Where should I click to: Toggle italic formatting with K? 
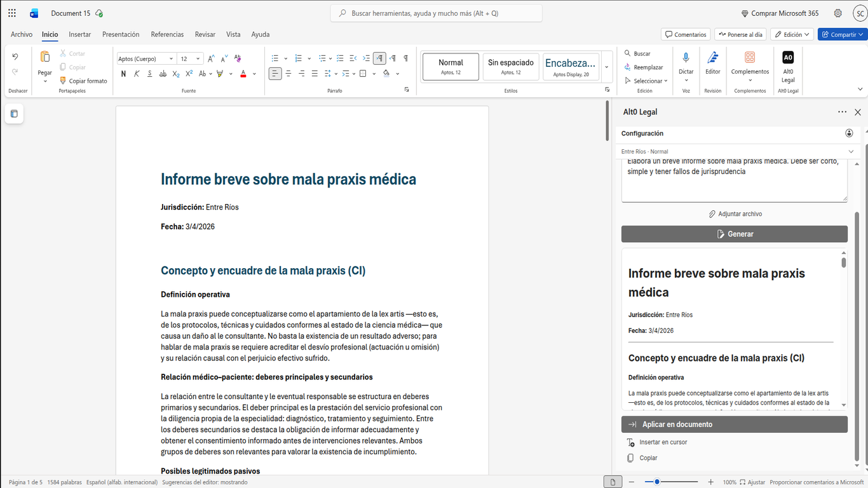tap(136, 73)
